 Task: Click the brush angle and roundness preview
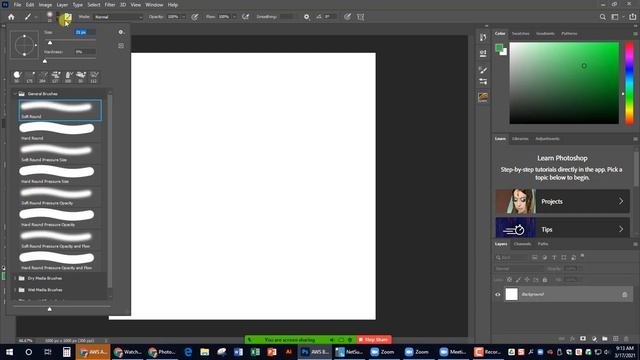[x=24, y=45]
